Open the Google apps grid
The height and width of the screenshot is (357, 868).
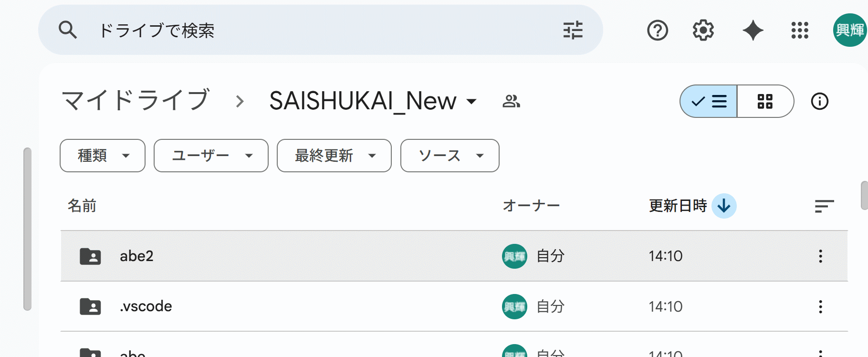coord(799,30)
